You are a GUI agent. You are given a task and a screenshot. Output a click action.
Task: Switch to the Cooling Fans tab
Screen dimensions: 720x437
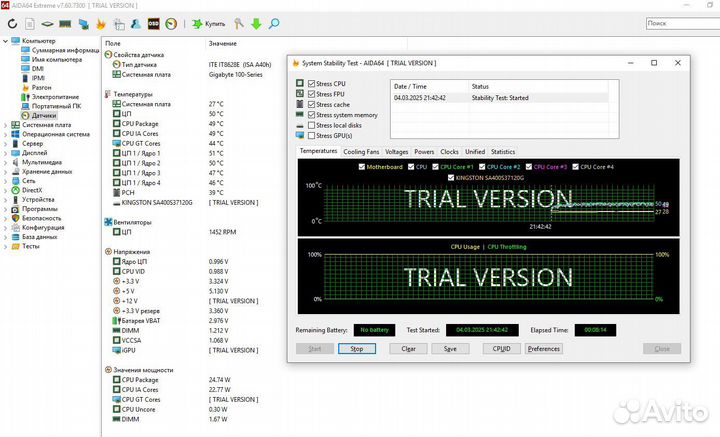pos(361,152)
